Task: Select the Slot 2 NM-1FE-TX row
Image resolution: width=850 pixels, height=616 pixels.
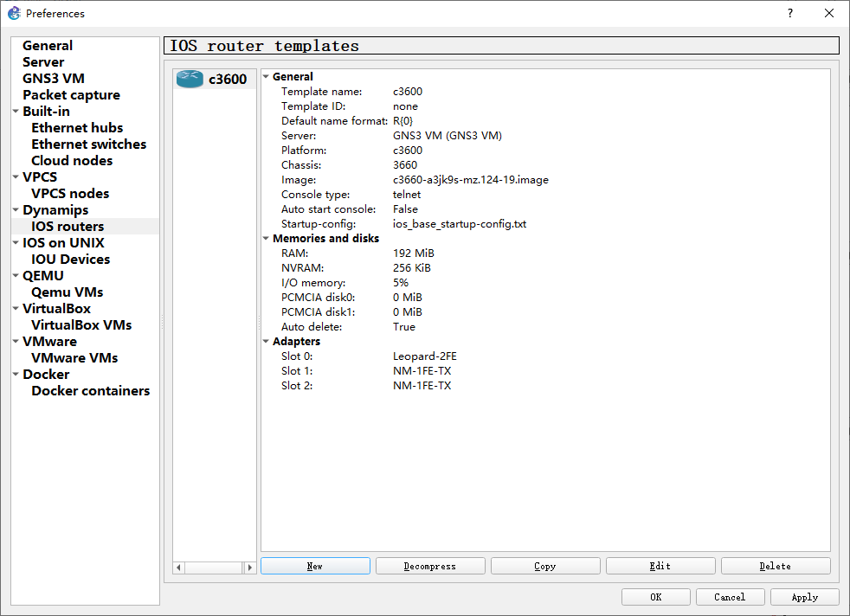Action: pos(545,385)
